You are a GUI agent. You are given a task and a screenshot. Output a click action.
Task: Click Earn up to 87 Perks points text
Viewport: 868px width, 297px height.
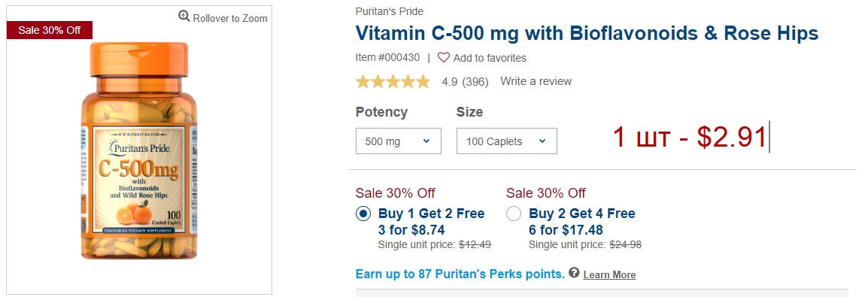tap(460, 274)
